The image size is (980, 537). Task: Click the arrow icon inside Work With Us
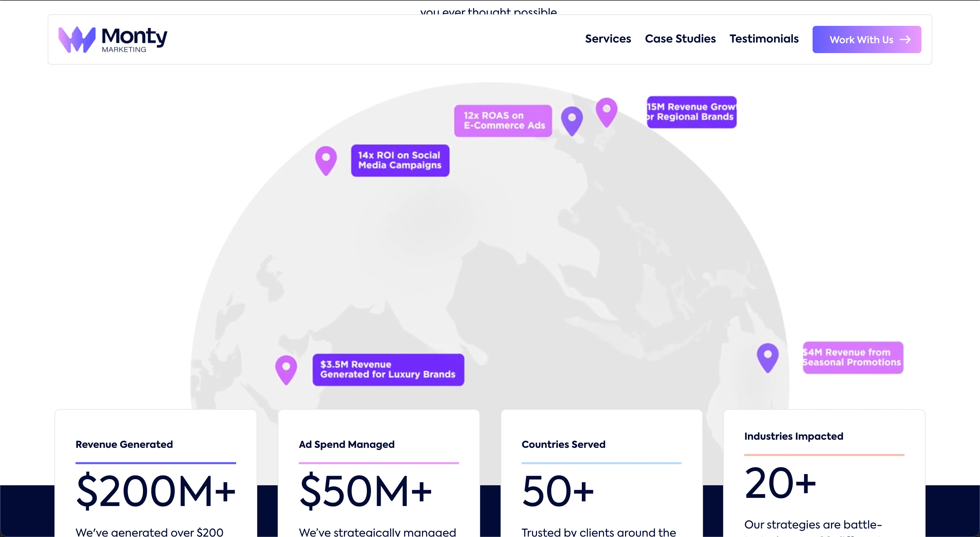(905, 39)
